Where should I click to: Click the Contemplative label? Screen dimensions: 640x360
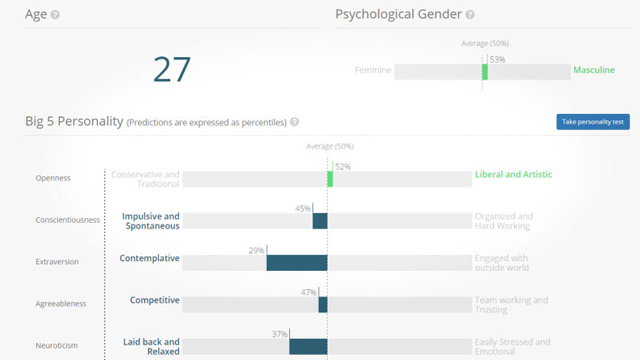click(x=149, y=258)
